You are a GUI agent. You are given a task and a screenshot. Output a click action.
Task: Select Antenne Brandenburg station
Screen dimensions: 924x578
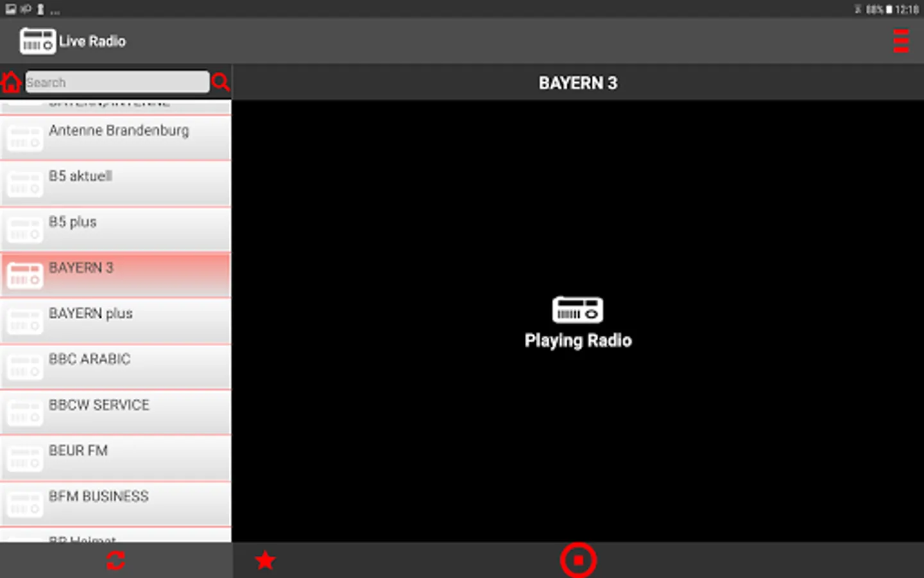pyautogui.click(x=116, y=137)
